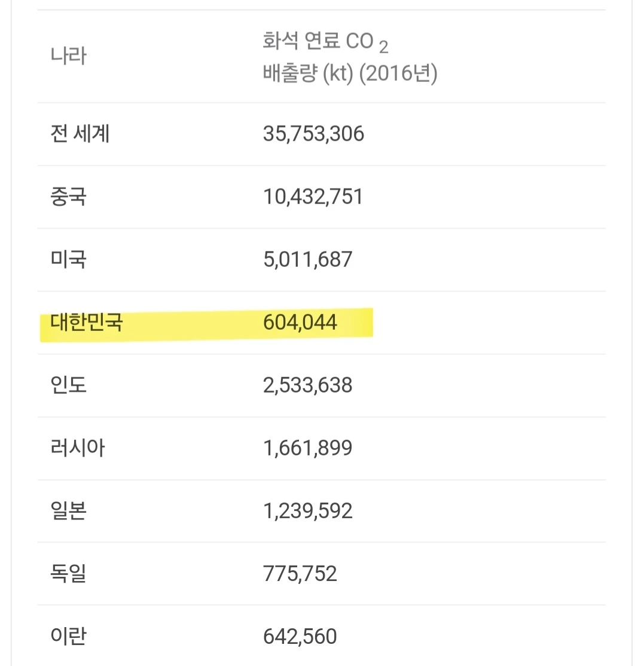This screenshot has width=644, height=666.
Task: Click the 642,560 emissions value
Action: coord(300,636)
